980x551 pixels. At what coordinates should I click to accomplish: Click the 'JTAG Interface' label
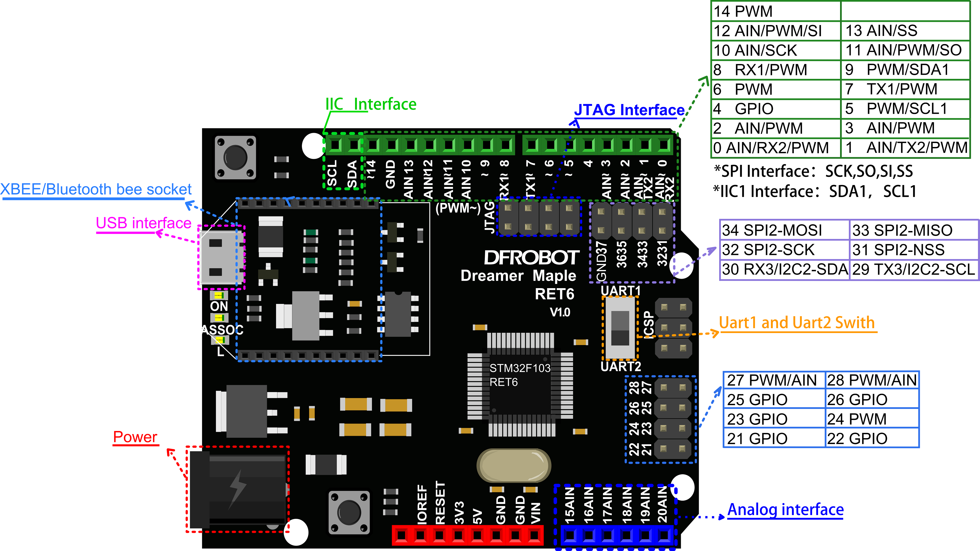coord(629,110)
